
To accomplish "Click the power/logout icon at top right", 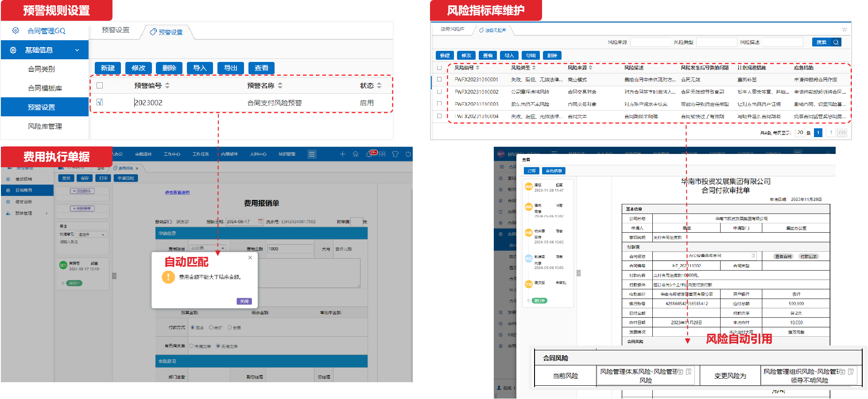I will click(408, 154).
